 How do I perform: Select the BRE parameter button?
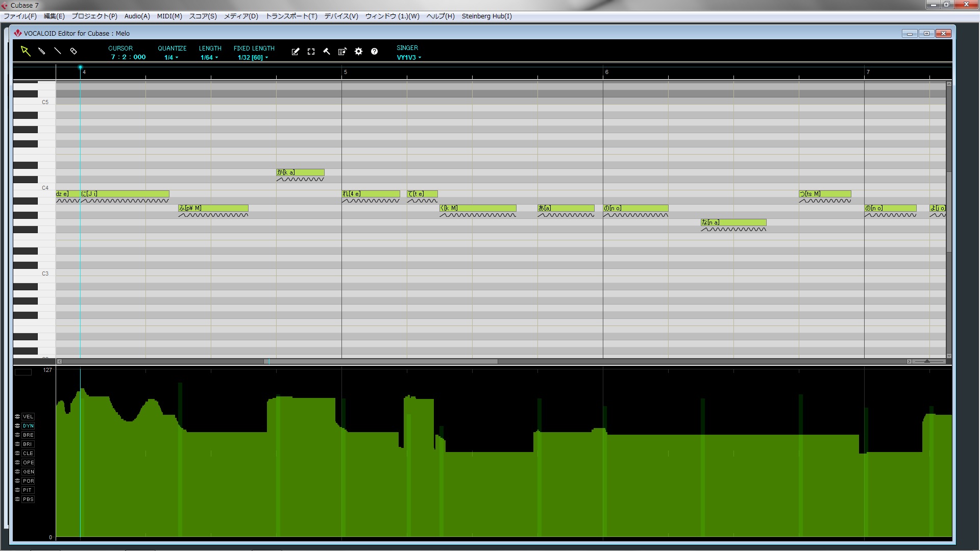pos(28,435)
